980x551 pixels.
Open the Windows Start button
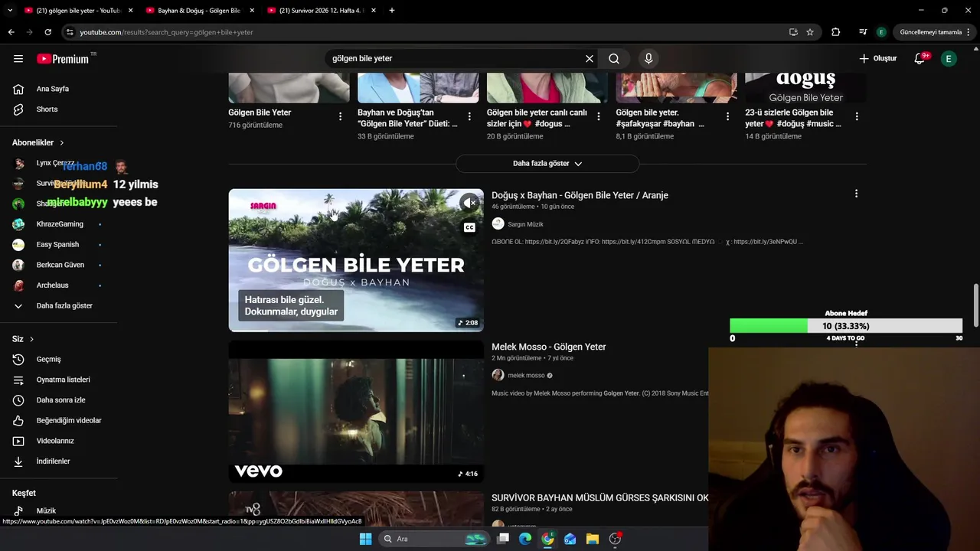click(366, 539)
